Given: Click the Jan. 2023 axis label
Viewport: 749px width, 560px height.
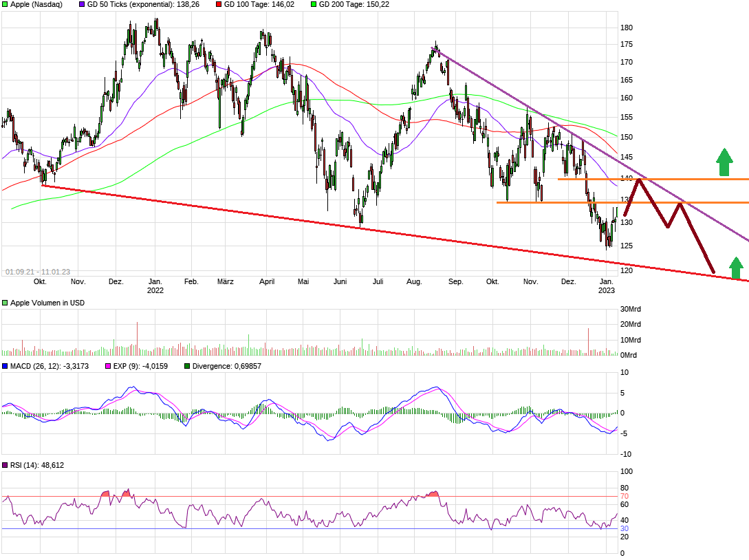Looking at the screenshot, I should click(606, 286).
